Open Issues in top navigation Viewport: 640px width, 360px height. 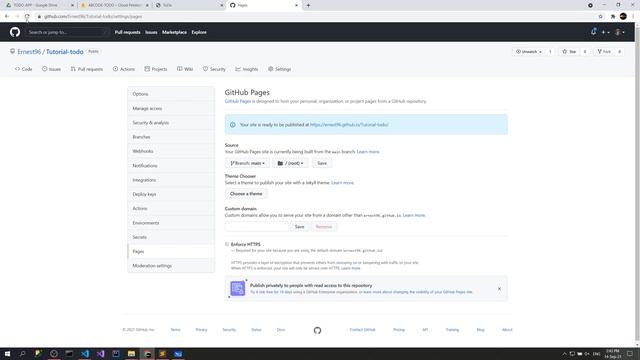coord(151,32)
